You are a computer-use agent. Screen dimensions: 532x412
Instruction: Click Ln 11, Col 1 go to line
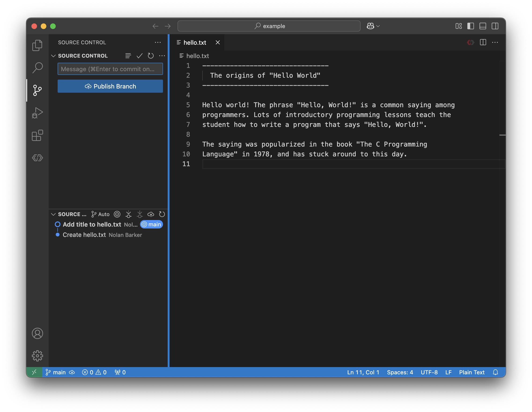point(363,372)
